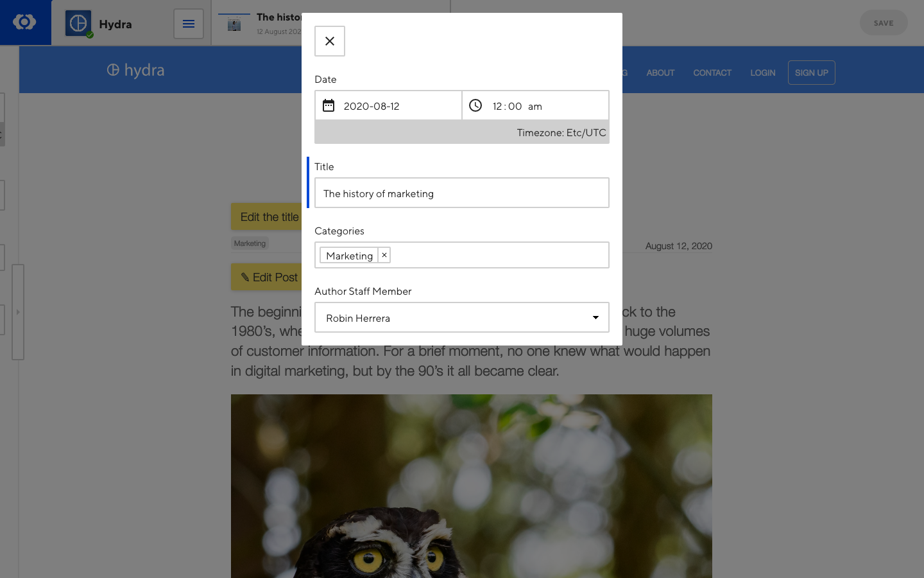
Task: Close the post editing modal
Action: click(329, 40)
